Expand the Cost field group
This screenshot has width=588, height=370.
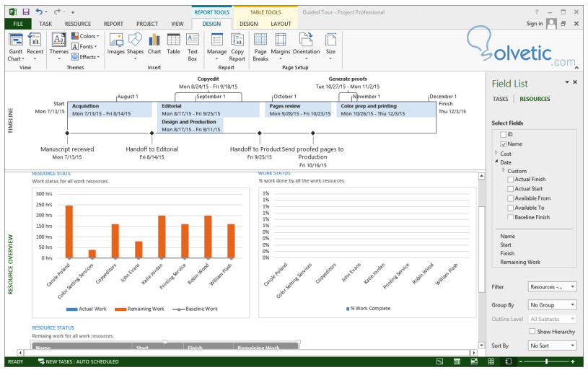[496, 154]
